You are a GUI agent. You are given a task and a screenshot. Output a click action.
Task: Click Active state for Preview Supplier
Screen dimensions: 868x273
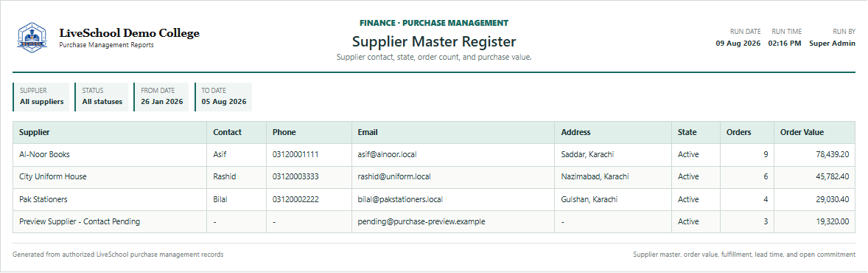pyautogui.click(x=688, y=221)
